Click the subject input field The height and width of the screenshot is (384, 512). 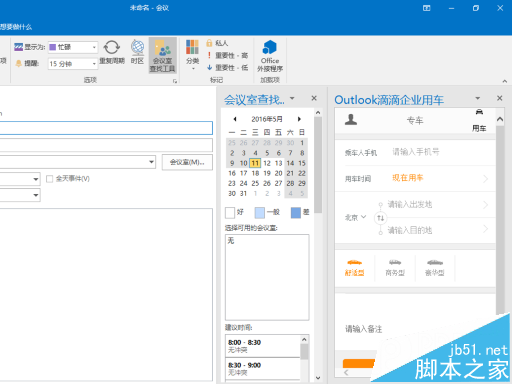coord(106,145)
